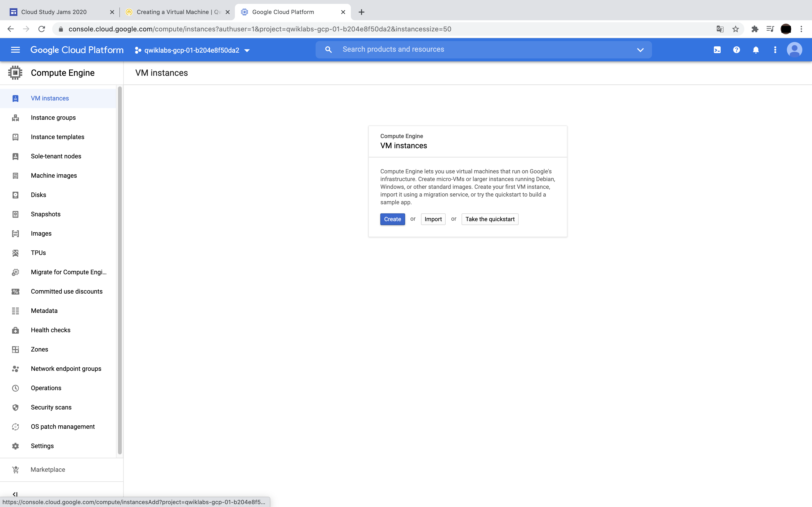The width and height of the screenshot is (812, 507).
Task: Open Chrome extensions puzzle icon
Action: [x=755, y=29]
